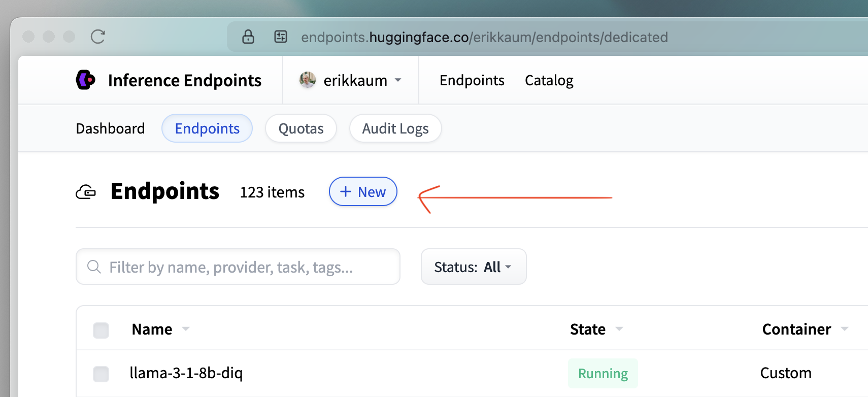
Task: Open the Quotas tab
Action: [301, 128]
